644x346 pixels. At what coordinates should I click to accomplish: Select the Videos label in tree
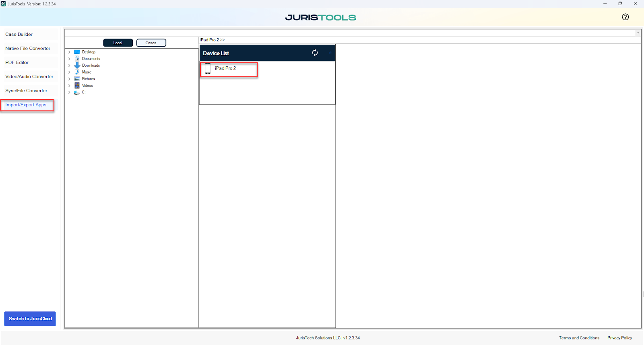pyautogui.click(x=87, y=85)
